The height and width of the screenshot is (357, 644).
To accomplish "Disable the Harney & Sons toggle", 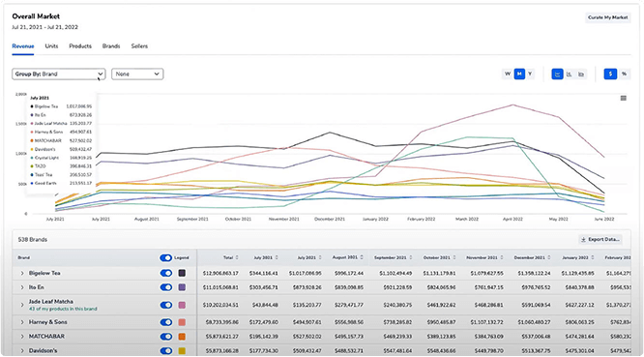I will coord(166,322).
